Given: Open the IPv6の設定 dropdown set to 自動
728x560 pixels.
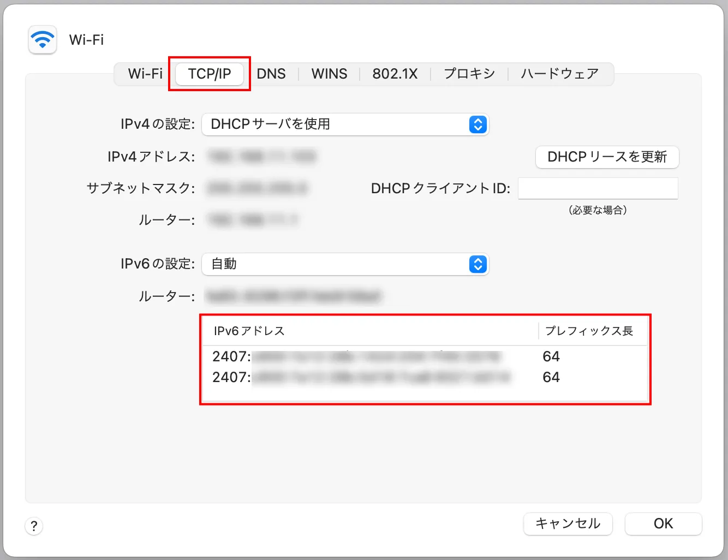Looking at the screenshot, I should click(x=345, y=264).
